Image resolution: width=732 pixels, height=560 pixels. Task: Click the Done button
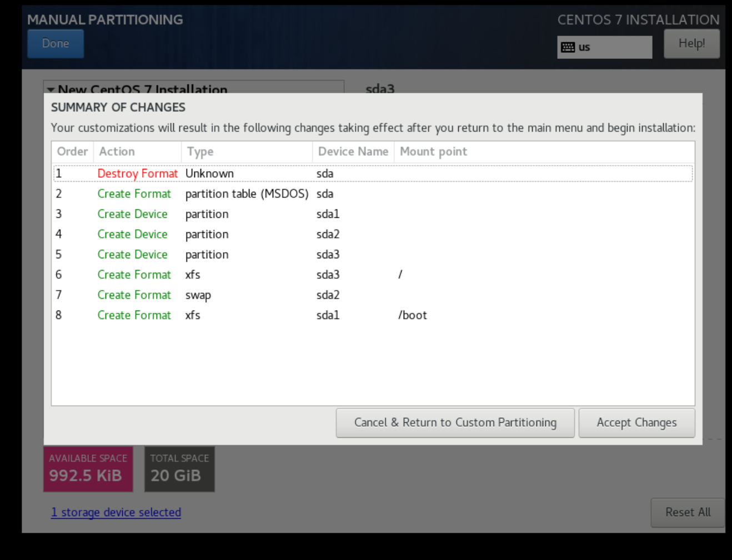(x=56, y=43)
